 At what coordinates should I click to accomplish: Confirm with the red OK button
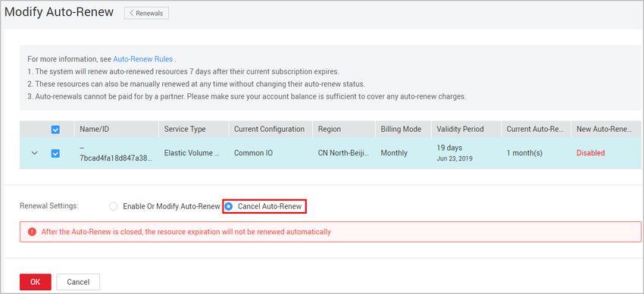click(36, 282)
